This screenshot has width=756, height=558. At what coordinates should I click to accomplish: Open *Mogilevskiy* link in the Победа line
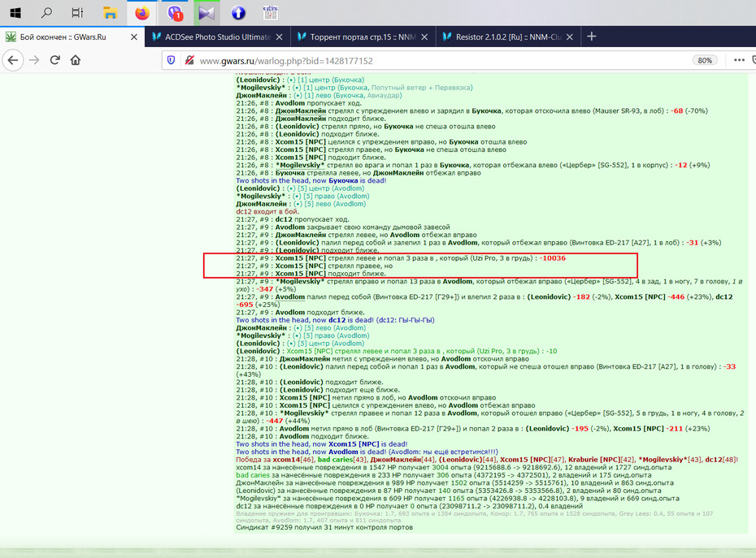663,460
